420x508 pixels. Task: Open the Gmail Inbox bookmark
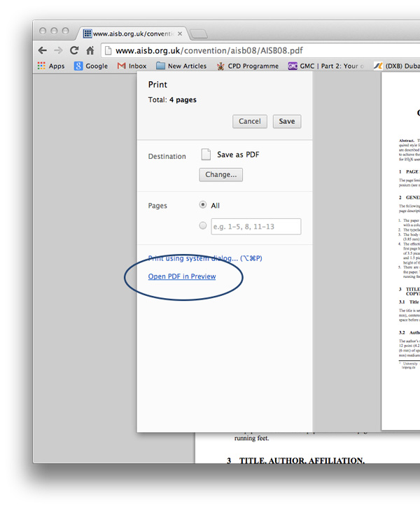point(132,66)
